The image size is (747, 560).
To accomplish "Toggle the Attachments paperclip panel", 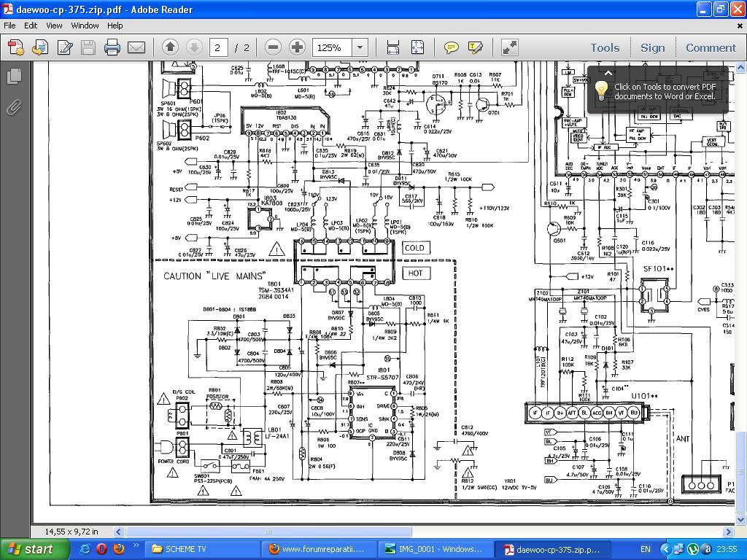I will (x=14, y=108).
